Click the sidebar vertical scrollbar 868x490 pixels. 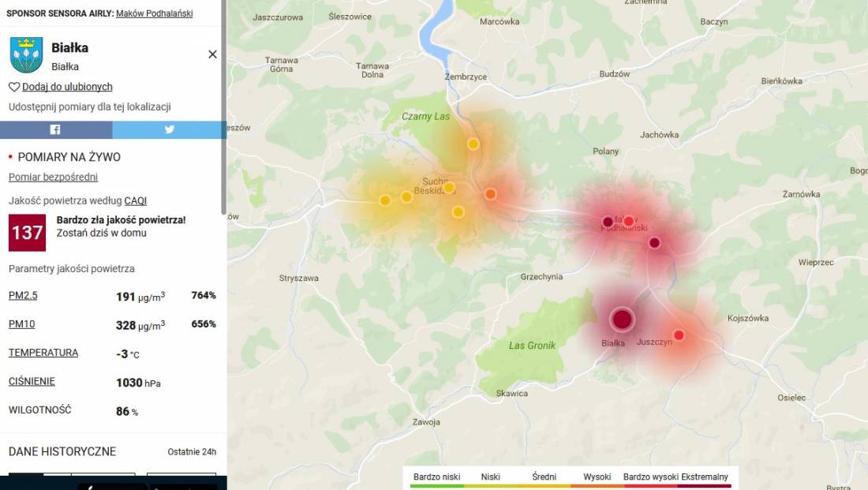[223, 107]
